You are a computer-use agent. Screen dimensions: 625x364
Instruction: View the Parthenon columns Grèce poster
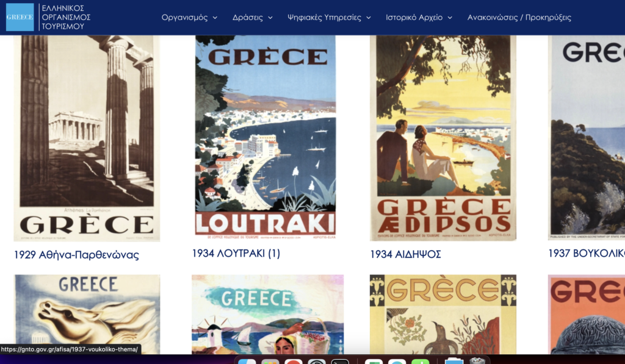pyautogui.click(x=86, y=137)
